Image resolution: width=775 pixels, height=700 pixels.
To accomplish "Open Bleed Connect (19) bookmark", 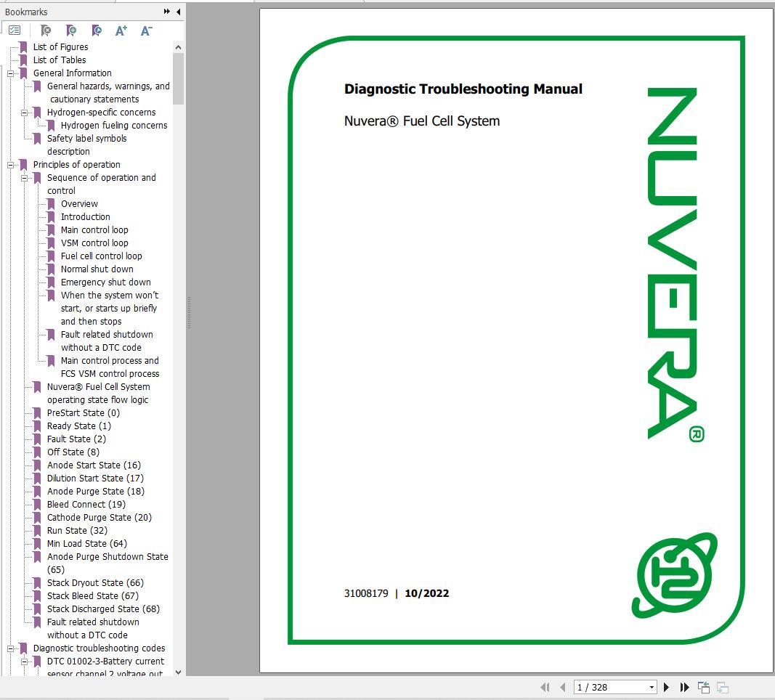I will (86, 505).
